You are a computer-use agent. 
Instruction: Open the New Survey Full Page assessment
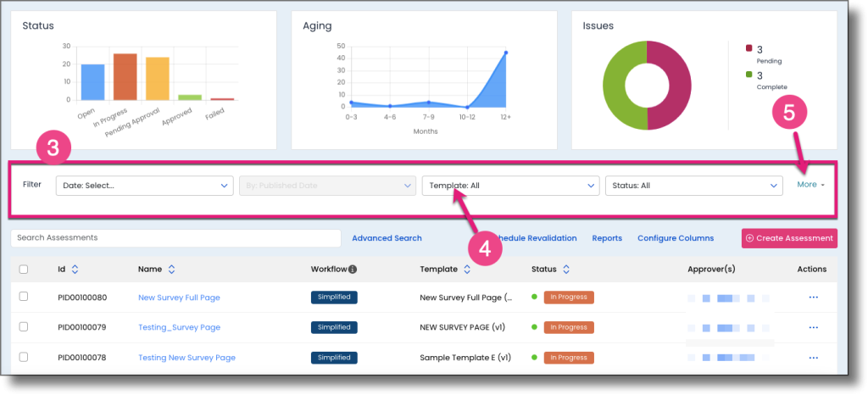[x=179, y=298]
